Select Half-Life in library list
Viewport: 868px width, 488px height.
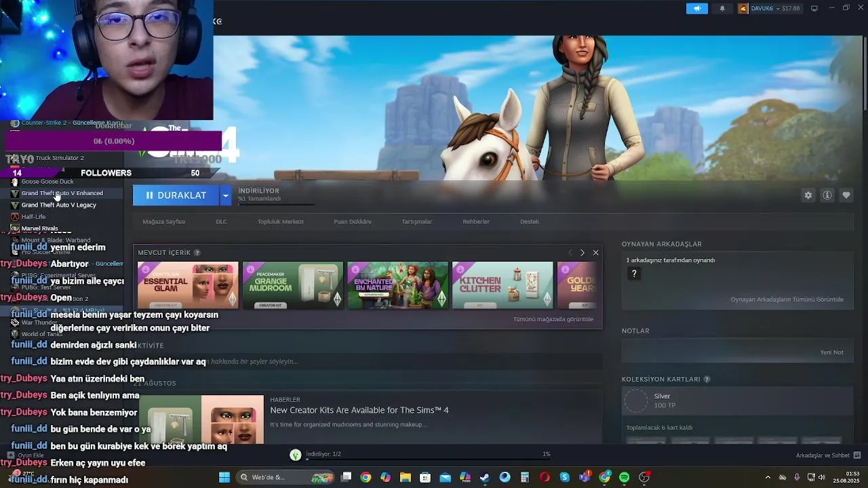33,217
